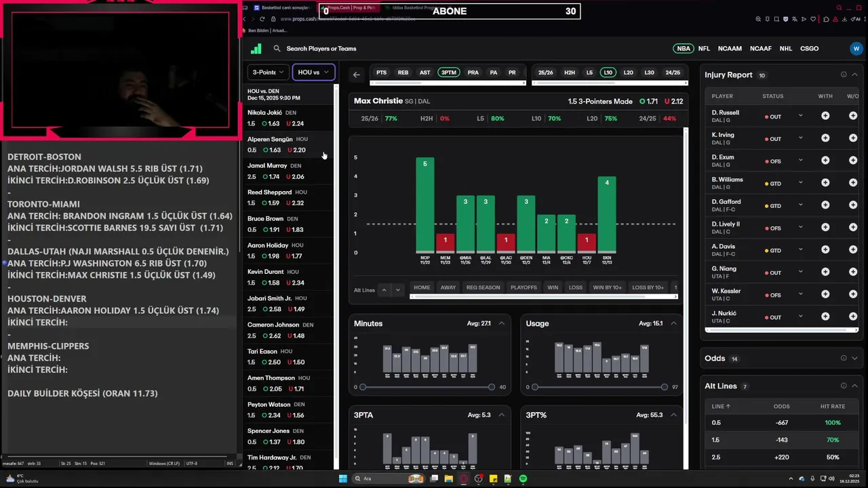This screenshot has width=868, height=488.
Task: Step Alt Lines up arrow
Action: (x=384, y=289)
